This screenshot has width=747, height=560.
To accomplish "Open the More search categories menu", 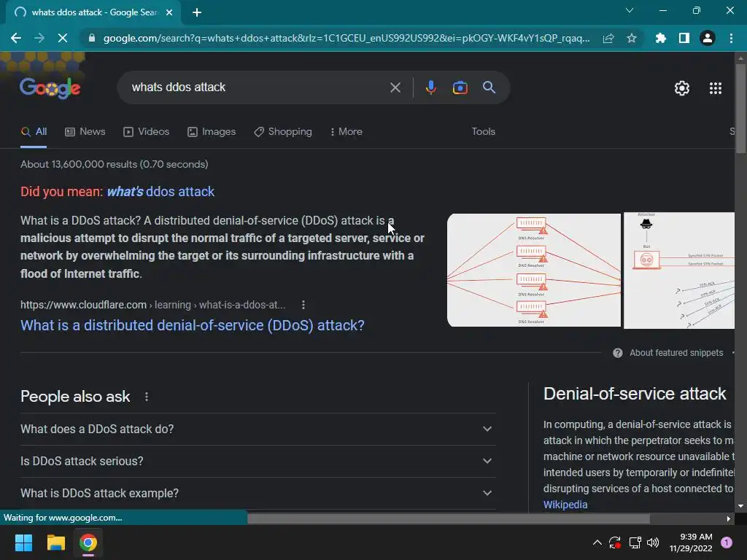I will 347,132.
